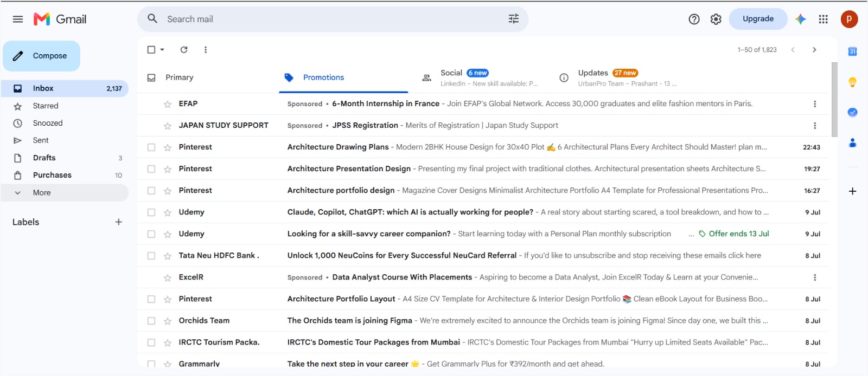Open the main menu hamburger icon
Screen dimensions: 868x376
coord(18,19)
